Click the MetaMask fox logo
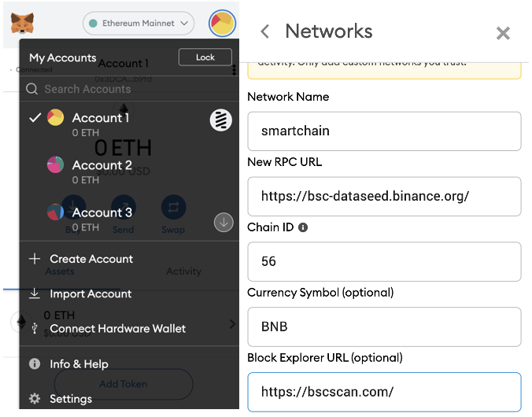 click(22, 23)
